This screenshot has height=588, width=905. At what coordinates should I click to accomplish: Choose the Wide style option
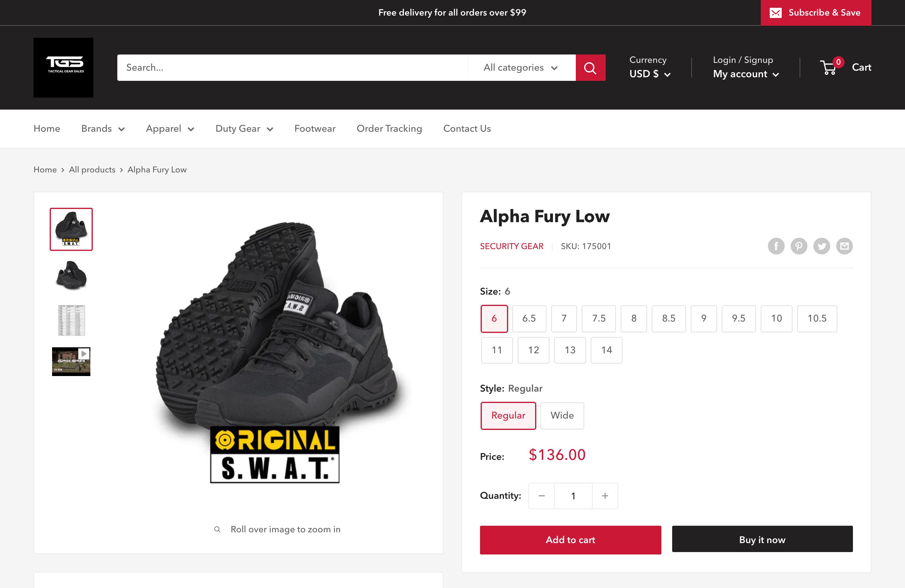coord(562,415)
